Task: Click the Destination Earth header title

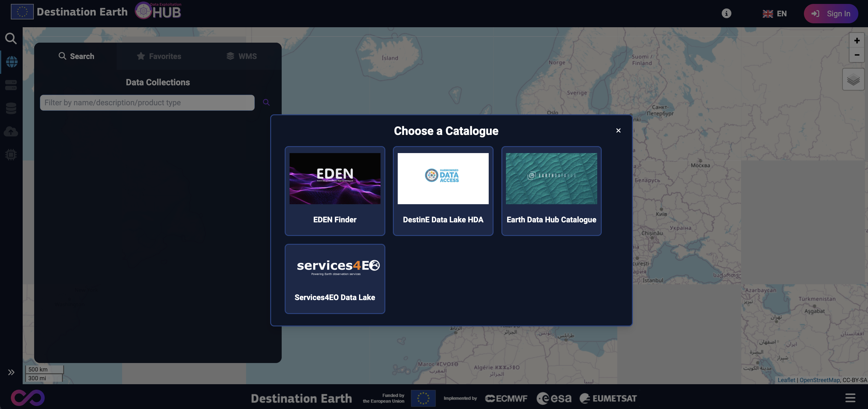Action: tap(82, 12)
